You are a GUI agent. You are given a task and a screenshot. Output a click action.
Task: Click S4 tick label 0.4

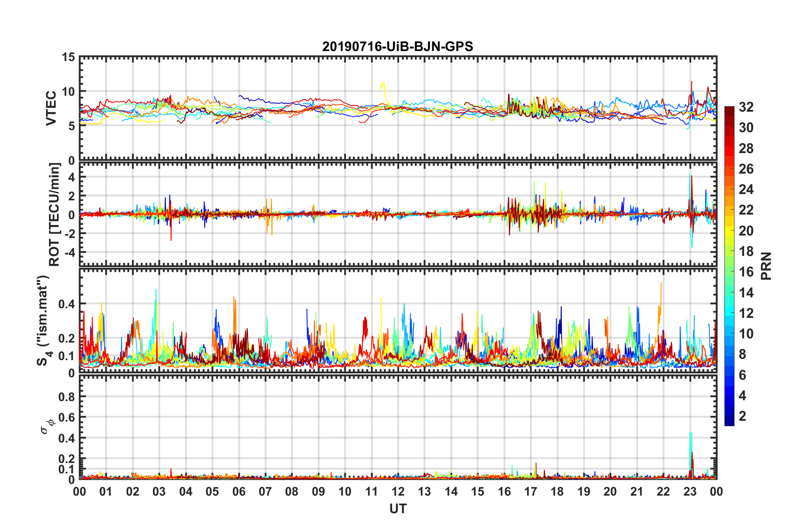click(67, 304)
